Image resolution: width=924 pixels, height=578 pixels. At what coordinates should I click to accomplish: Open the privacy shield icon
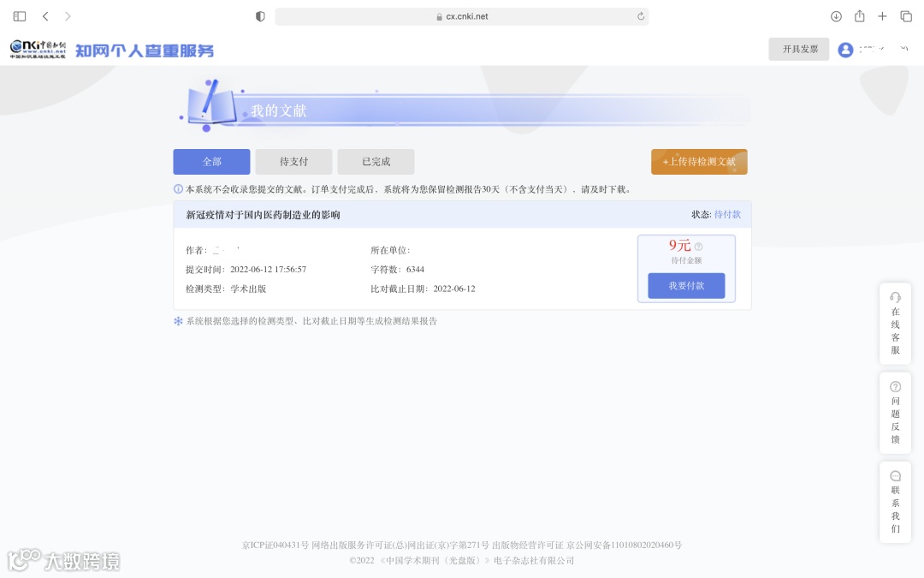click(260, 16)
